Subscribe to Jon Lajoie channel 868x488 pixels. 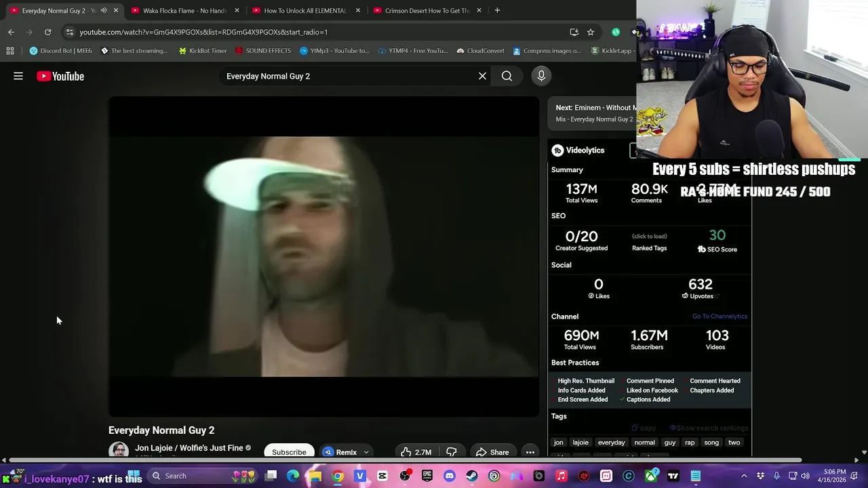(x=289, y=452)
